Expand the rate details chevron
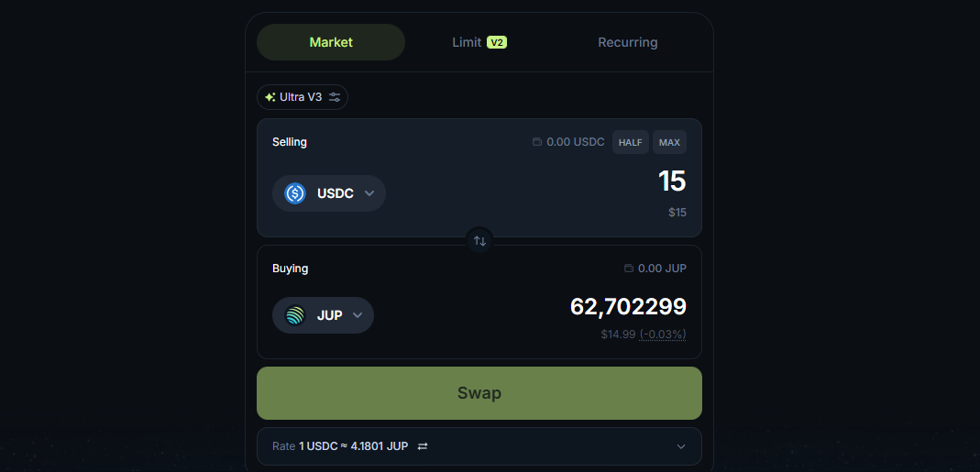The width and height of the screenshot is (980, 472). tap(680, 446)
